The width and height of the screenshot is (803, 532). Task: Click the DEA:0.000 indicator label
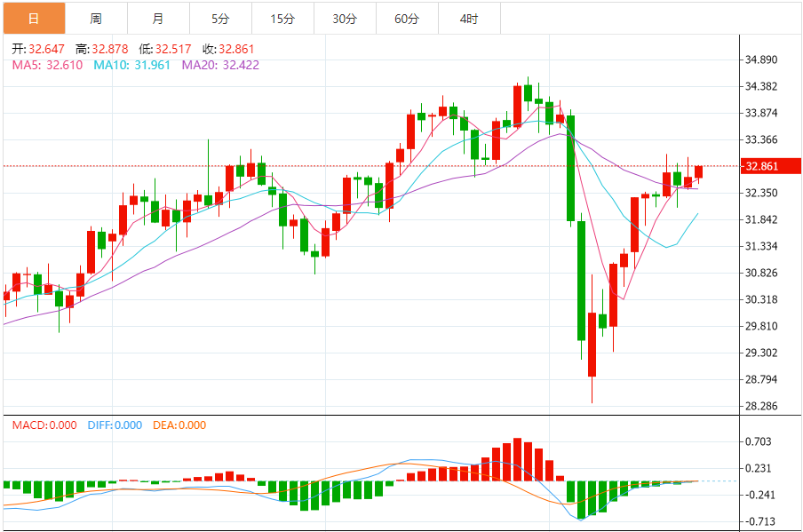tap(179, 425)
